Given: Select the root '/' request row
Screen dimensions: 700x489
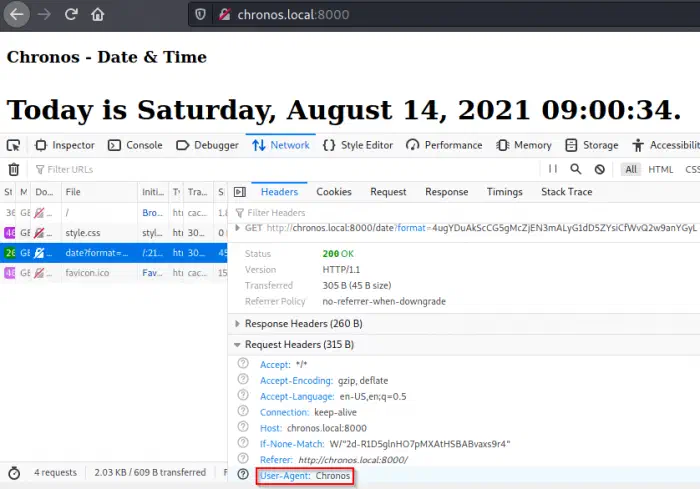Looking at the screenshot, I should pos(114,213).
